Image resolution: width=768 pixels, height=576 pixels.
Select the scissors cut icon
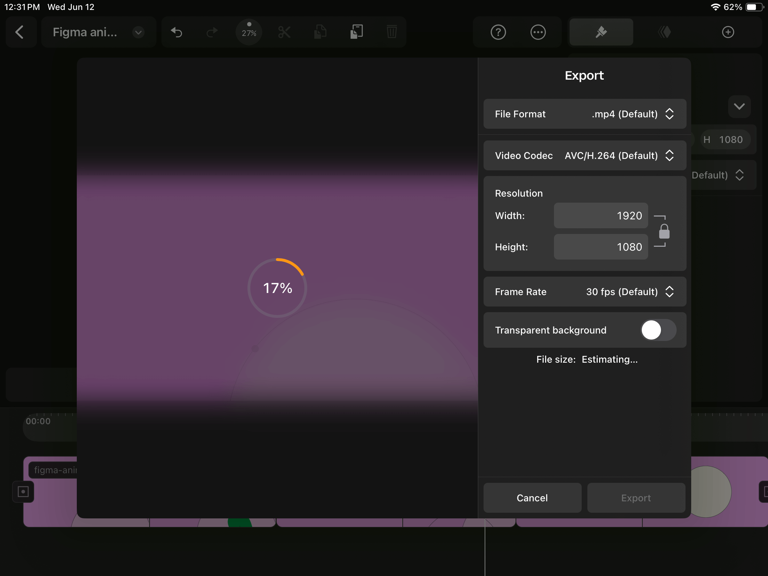coord(284,32)
